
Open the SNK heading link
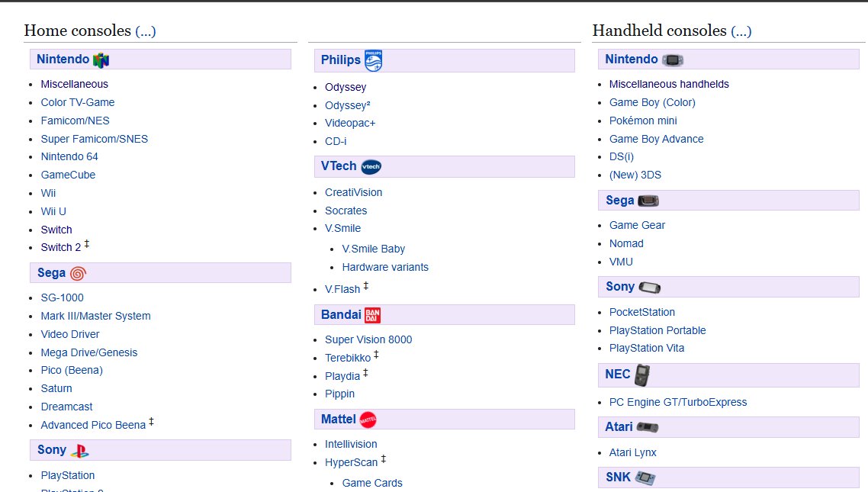pyautogui.click(x=618, y=478)
